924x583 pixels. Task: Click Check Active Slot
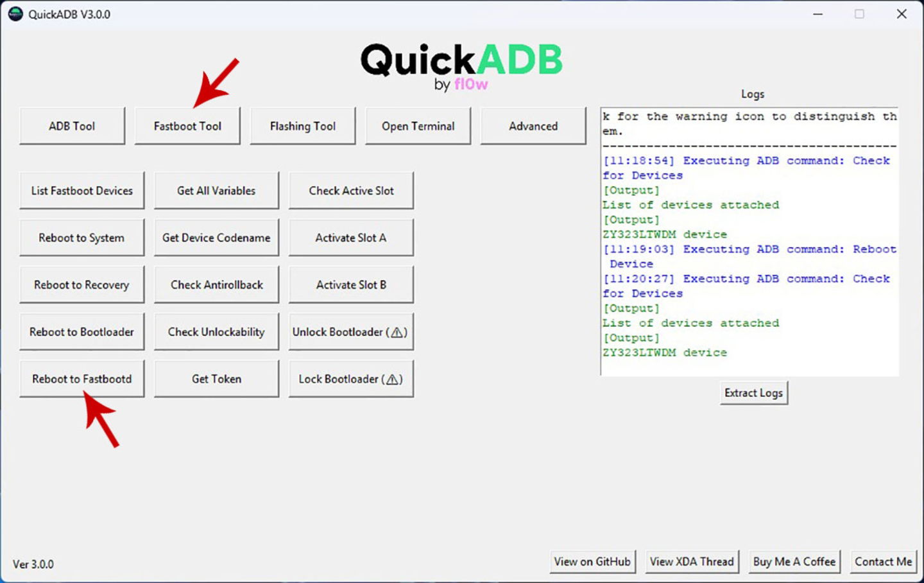(351, 190)
